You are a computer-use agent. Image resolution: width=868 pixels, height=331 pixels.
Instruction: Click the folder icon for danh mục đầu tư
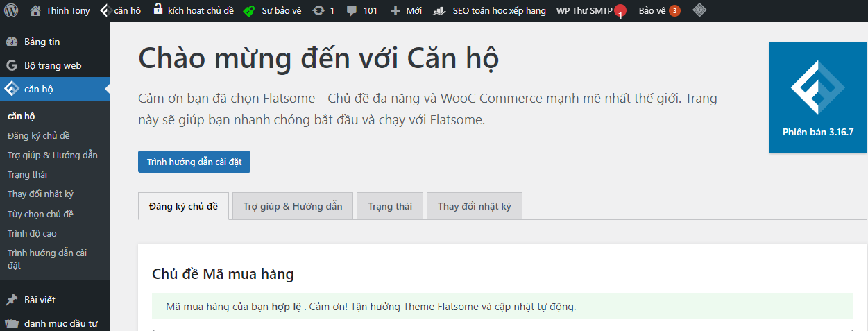click(11, 323)
